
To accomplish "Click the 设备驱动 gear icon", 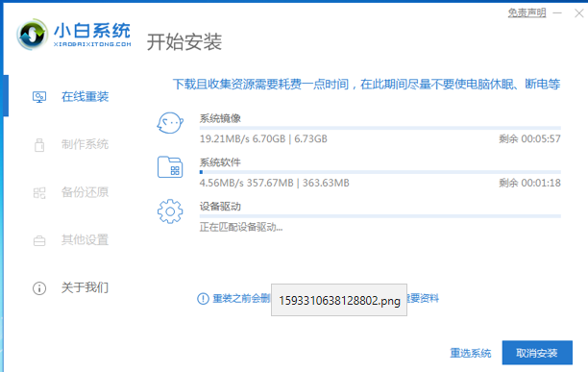I will [170, 211].
